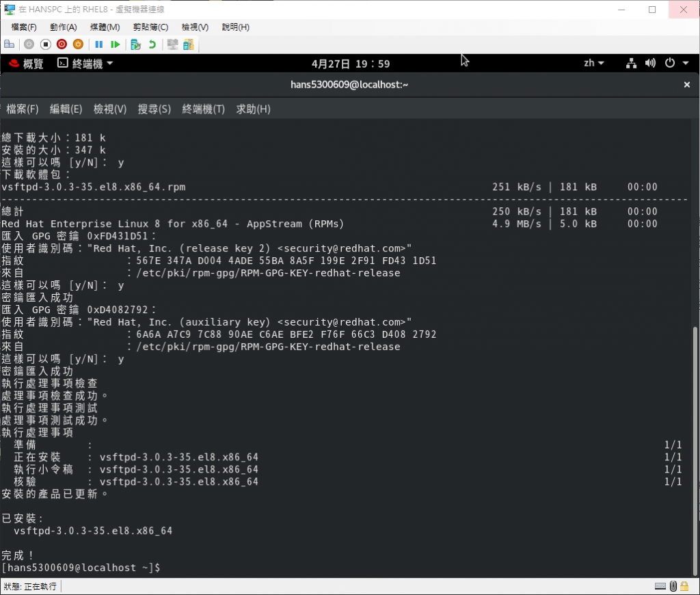Click the enhanced session monitor icon
The width and height of the screenshot is (700, 595).
click(172, 44)
